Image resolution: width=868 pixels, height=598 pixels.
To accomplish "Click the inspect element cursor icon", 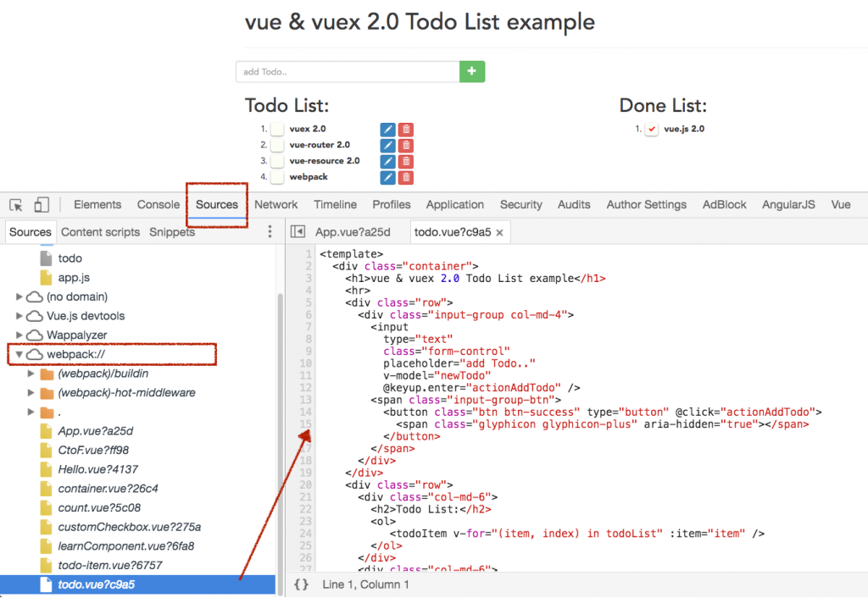I will pos(16,205).
